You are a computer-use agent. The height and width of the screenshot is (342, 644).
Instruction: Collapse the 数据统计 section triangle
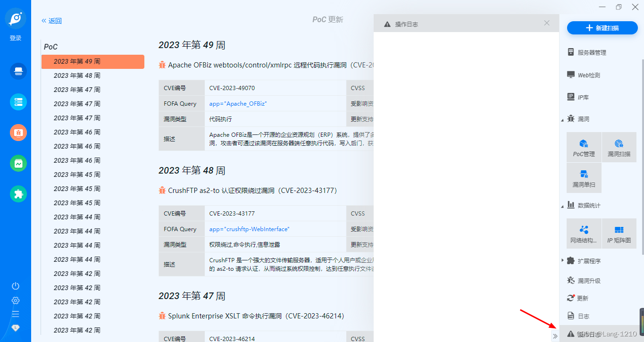coord(562,207)
